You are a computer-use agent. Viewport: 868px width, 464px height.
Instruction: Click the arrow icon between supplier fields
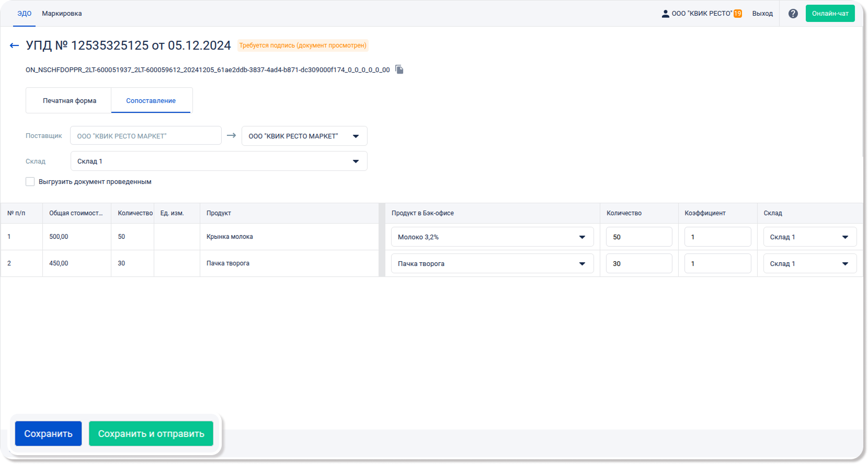[x=231, y=135]
